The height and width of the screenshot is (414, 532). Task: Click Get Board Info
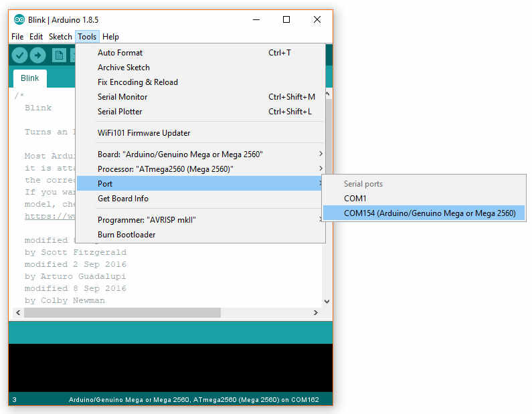[x=123, y=199]
